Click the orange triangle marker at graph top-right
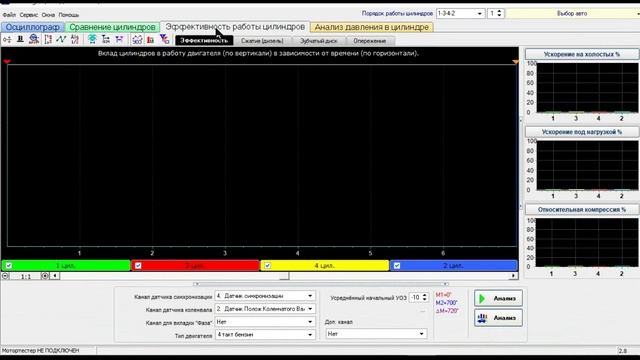This screenshot has height=360, width=640. 516,62
